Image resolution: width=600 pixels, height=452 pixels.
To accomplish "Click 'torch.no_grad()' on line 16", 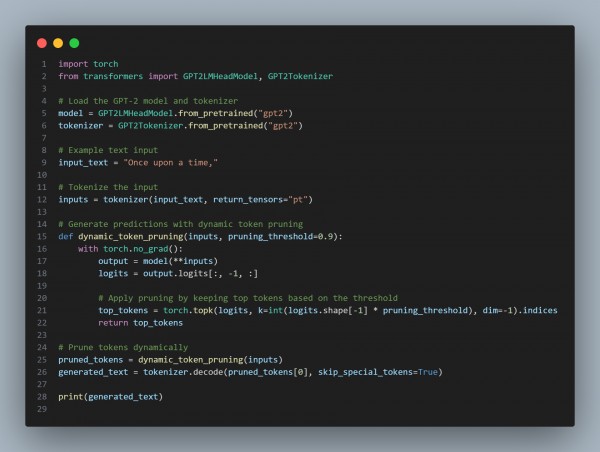I will pyautogui.click(x=140, y=249).
